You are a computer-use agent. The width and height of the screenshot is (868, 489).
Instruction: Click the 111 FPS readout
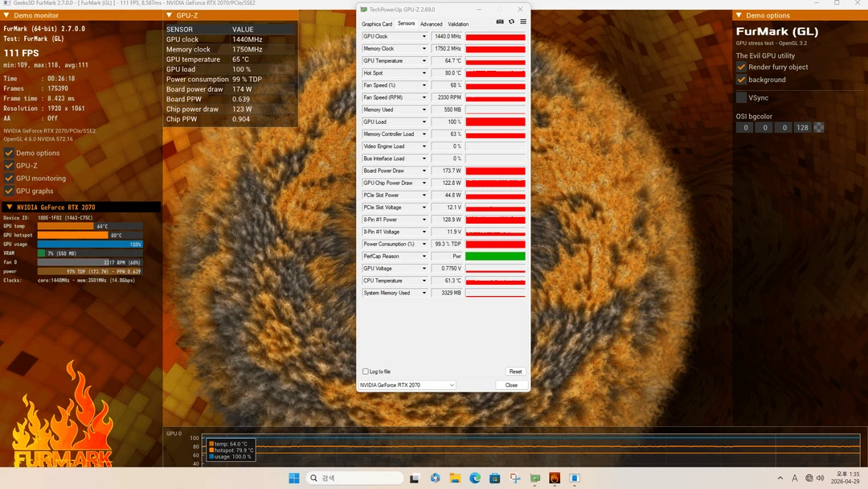point(21,53)
